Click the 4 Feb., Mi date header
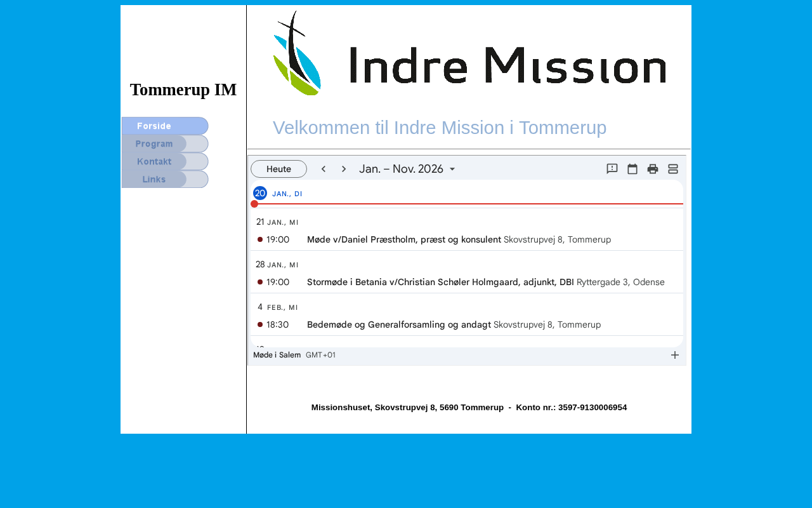This screenshot has width=812, height=508. coord(277,307)
